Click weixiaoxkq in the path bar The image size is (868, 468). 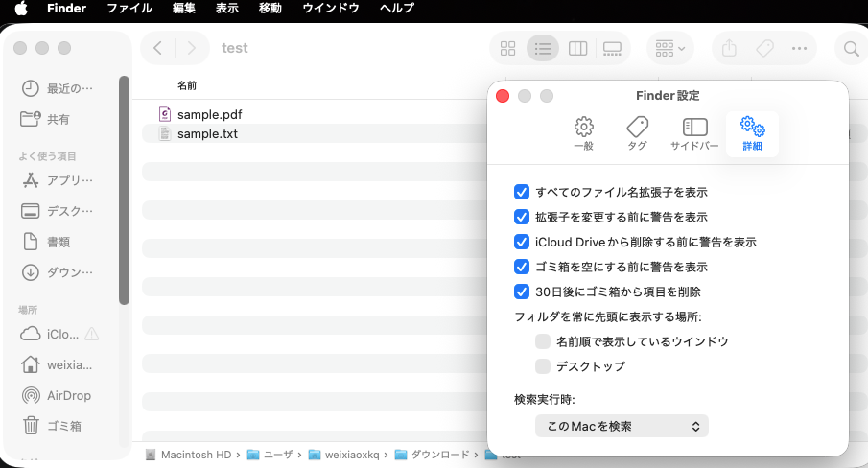tap(344, 455)
